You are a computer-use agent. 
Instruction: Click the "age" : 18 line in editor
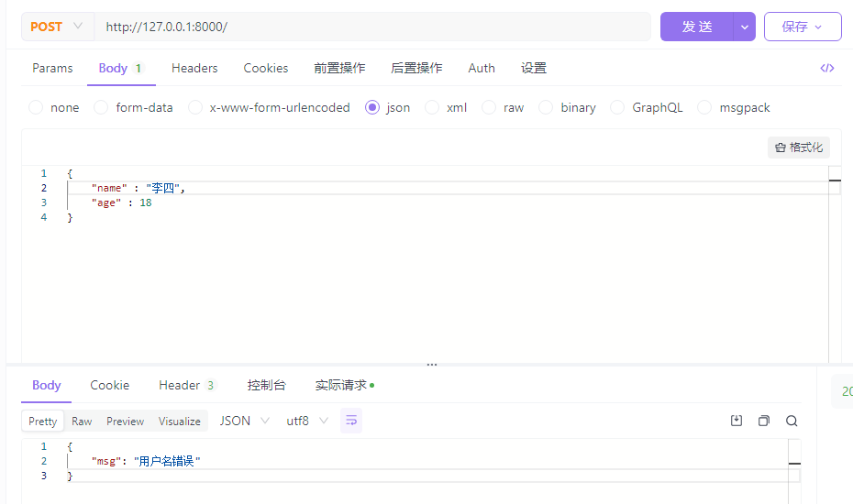pyautogui.click(x=121, y=203)
